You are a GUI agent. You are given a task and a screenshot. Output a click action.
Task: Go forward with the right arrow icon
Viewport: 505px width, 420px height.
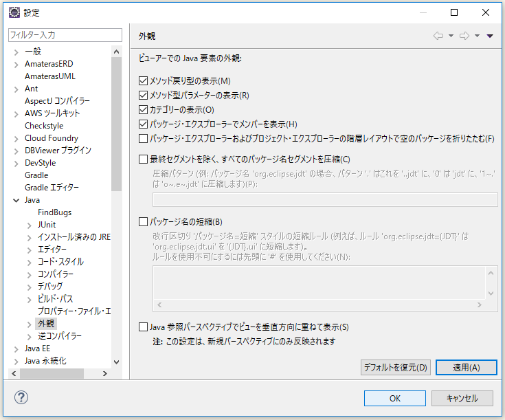(x=464, y=36)
